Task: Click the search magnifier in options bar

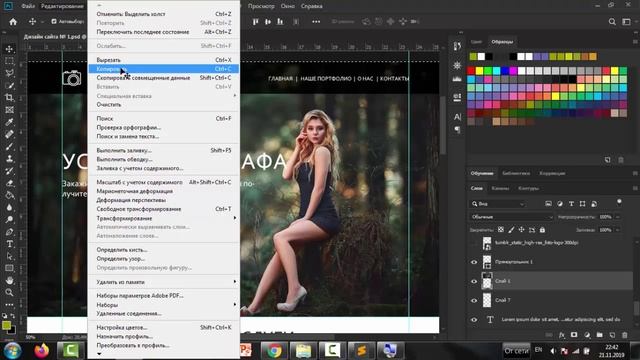Action: point(612,22)
